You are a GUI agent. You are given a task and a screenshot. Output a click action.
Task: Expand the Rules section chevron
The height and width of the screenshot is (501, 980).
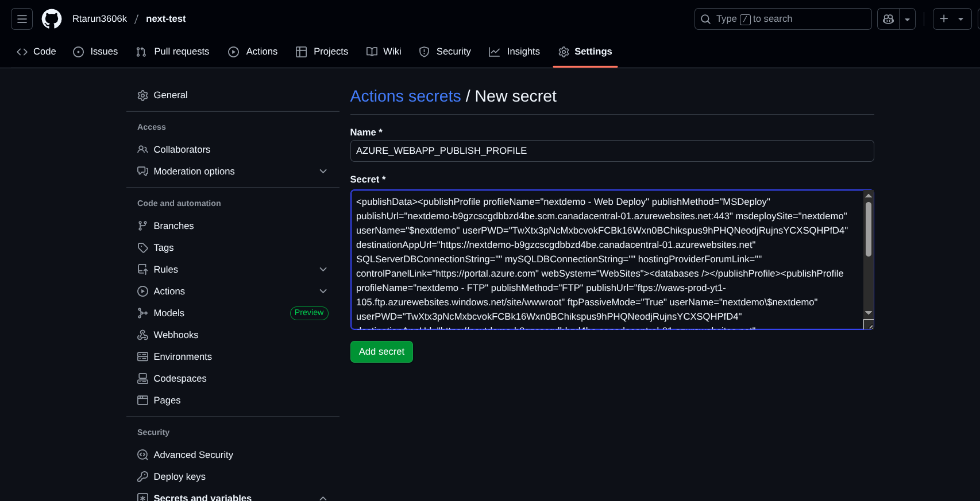323,270
